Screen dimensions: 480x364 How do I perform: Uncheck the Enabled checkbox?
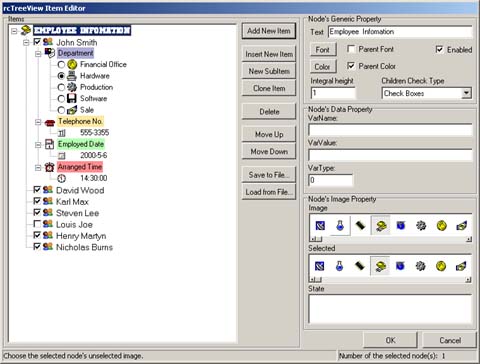pos(440,49)
